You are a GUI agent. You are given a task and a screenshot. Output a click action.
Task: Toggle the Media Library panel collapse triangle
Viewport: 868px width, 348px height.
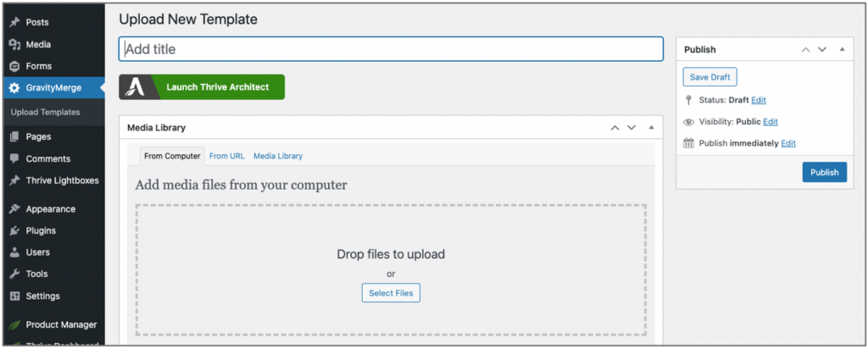tap(650, 128)
